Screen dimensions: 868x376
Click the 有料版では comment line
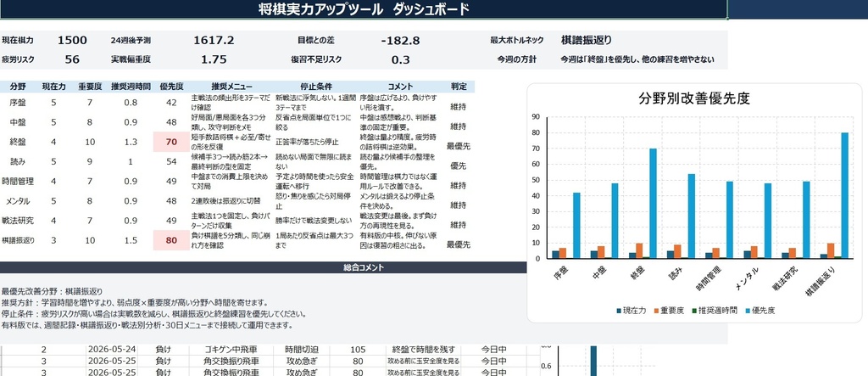[147, 326]
